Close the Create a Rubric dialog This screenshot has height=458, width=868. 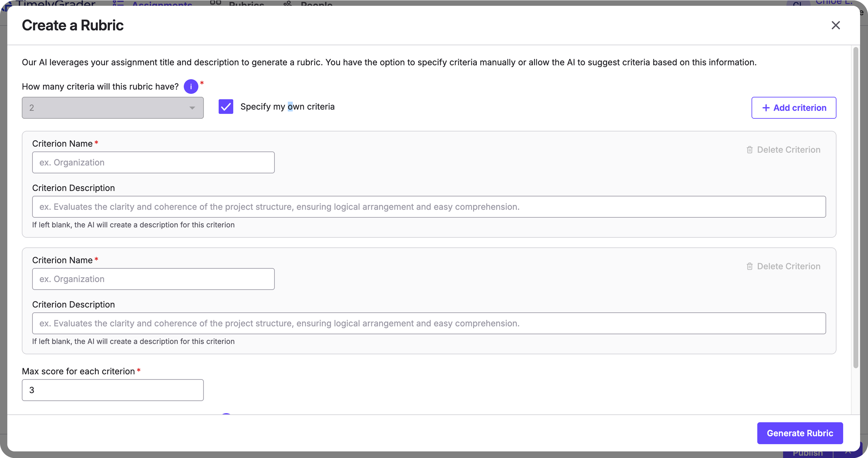(835, 25)
